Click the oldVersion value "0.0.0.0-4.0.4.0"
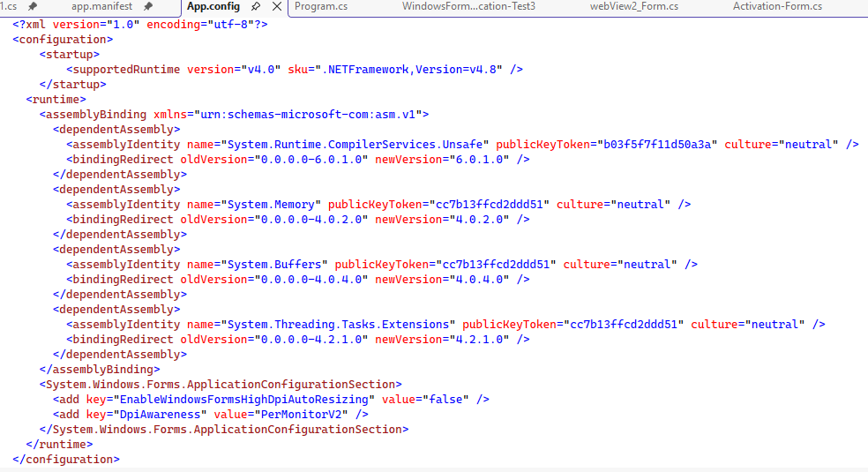 point(311,280)
